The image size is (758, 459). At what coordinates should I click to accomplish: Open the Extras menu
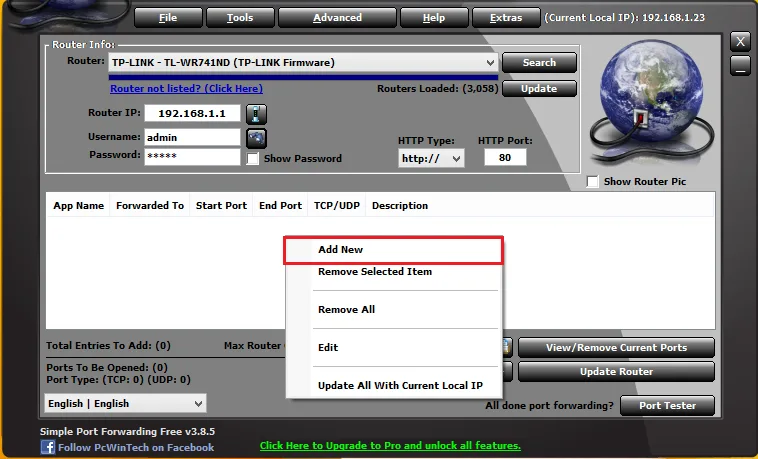(506, 18)
